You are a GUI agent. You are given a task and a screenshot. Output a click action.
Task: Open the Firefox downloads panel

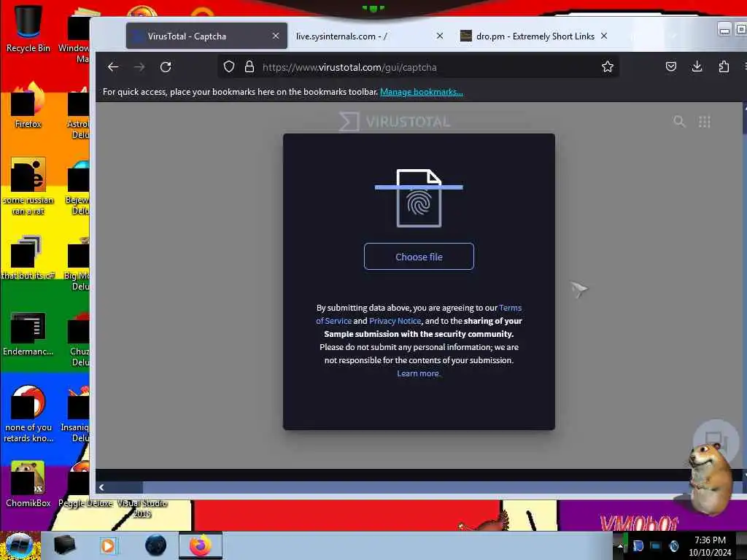tap(697, 66)
